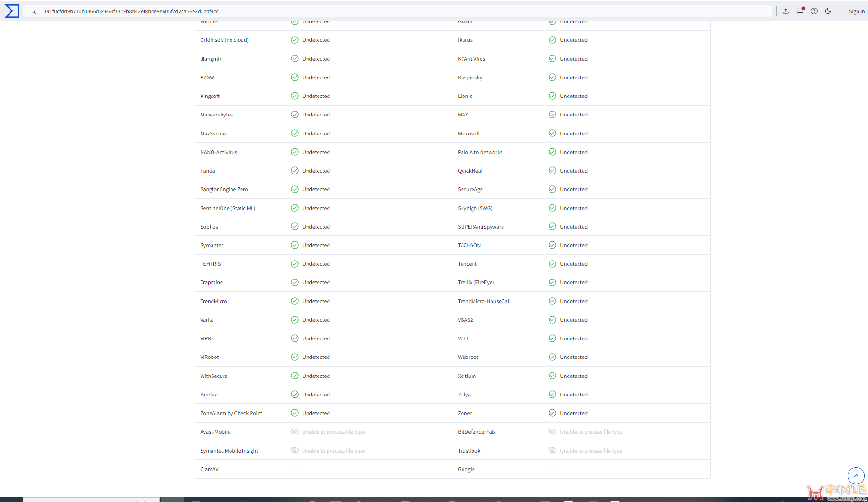
Task: Click 'Undetected' result for Zillya
Action: 574,395
